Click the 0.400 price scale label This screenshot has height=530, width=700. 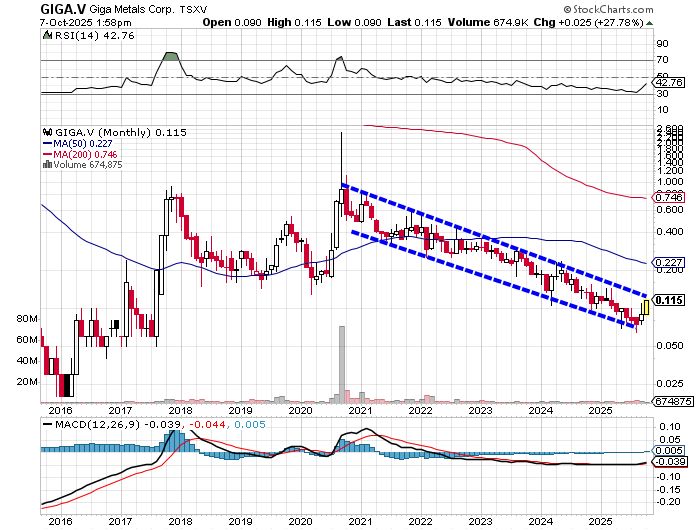tap(669, 231)
